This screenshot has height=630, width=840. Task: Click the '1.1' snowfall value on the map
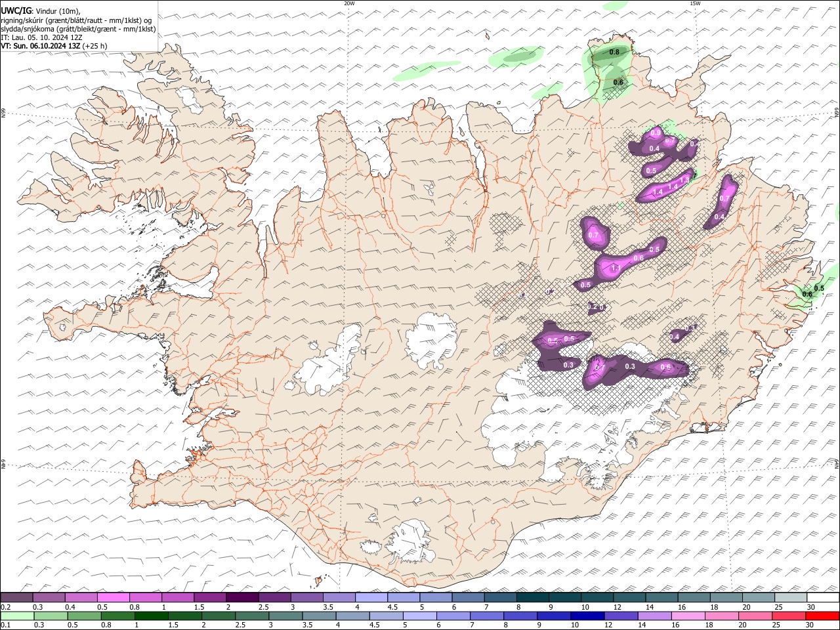tap(616, 268)
